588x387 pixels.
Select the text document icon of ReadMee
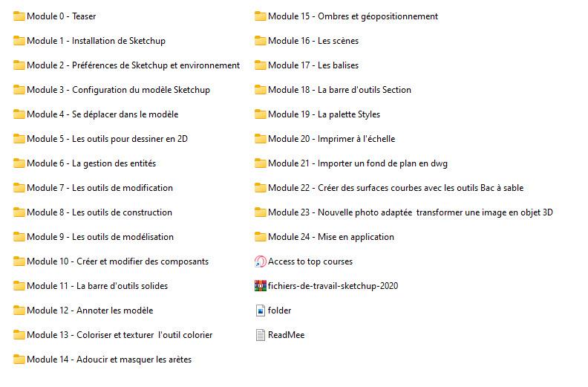point(261,335)
